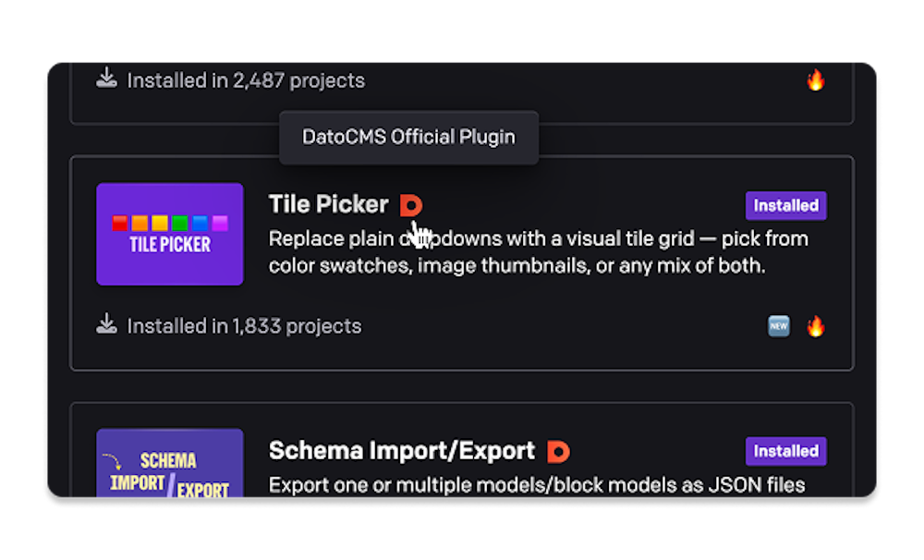Viewport: 924px width, 560px height.
Task: Click the fire emoji in the top plugin card
Action: coord(816,79)
